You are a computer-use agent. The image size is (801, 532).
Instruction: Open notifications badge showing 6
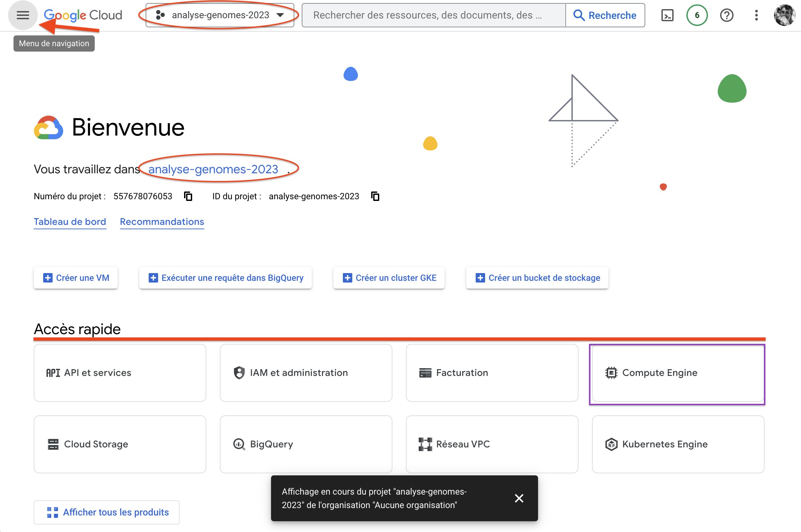pyautogui.click(x=696, y=15)
